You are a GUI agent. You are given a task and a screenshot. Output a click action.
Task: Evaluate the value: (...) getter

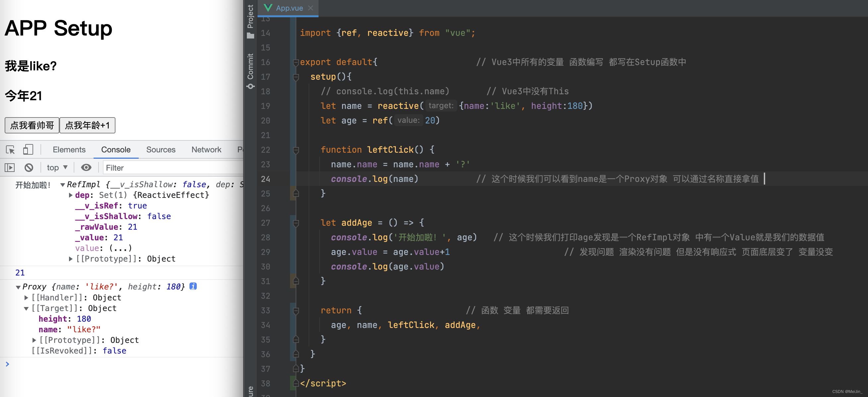120,248
